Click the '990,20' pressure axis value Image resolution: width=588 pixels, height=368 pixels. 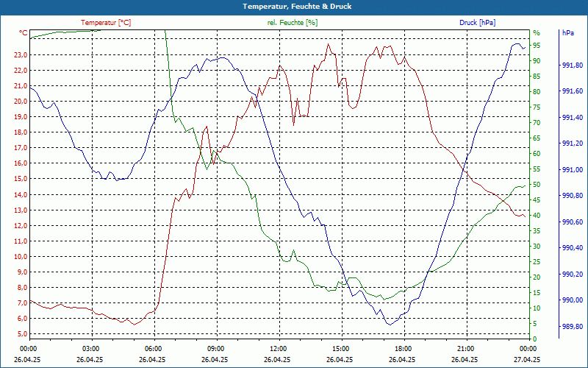point(573,274)
